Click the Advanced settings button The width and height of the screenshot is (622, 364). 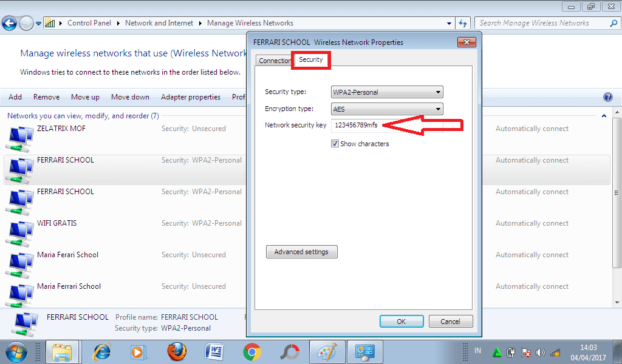pos(301,252)
